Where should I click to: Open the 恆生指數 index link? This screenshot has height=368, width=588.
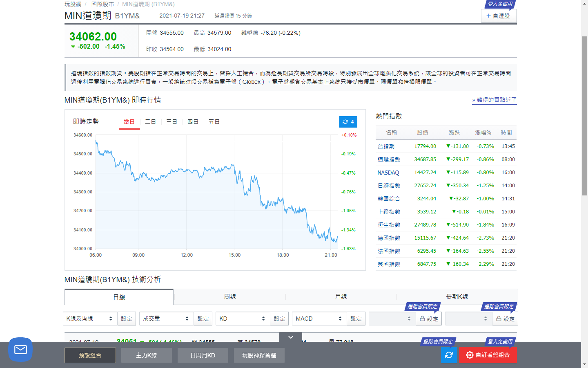point(389,225)
